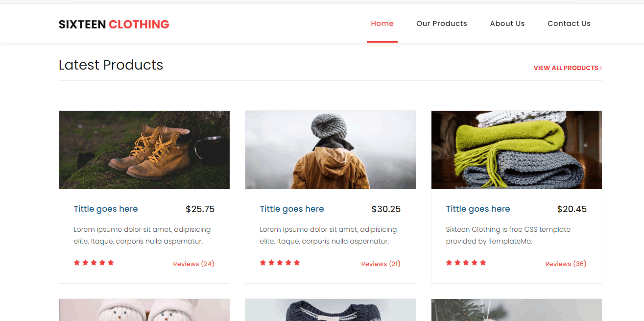
Task: Click first star on boots product rating
Action: [77, 263]
